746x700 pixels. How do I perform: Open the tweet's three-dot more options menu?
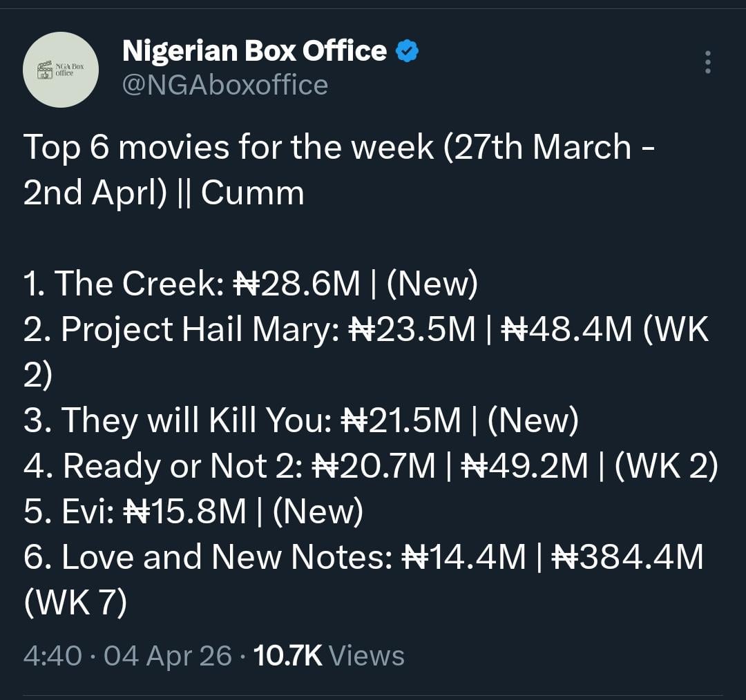click(707, 62)
